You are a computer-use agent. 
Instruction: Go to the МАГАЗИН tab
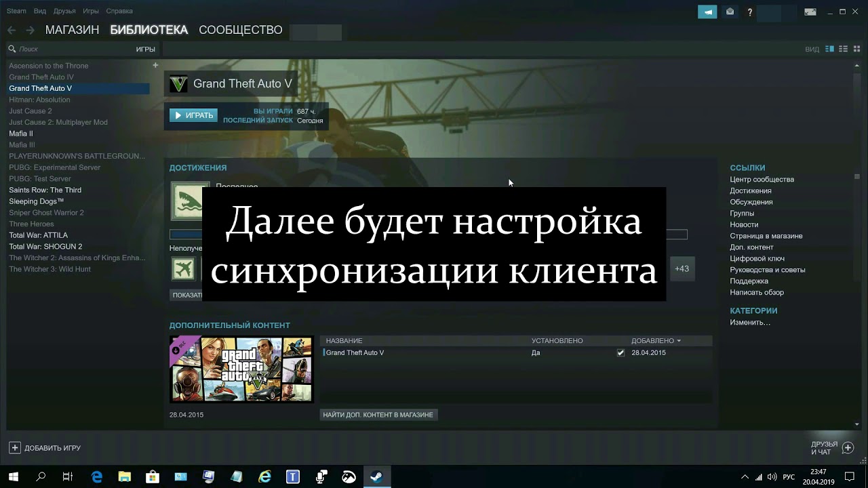point(72,30)
